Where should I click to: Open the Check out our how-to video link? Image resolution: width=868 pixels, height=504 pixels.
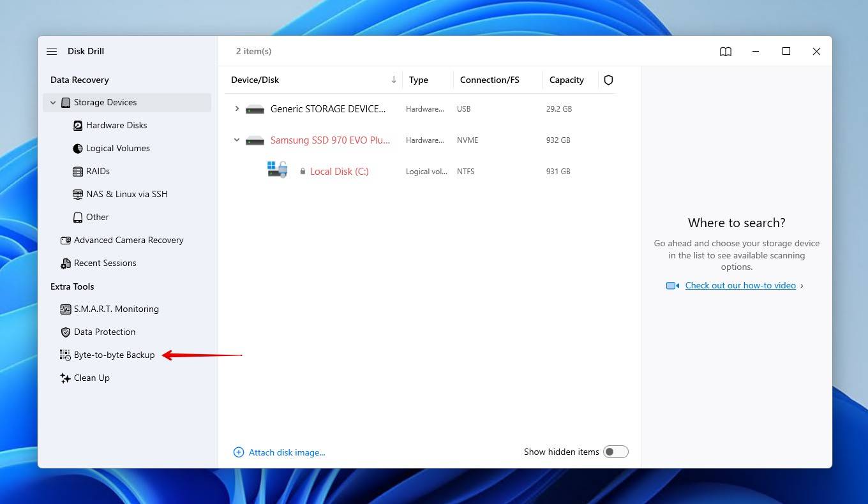(740, 285)
